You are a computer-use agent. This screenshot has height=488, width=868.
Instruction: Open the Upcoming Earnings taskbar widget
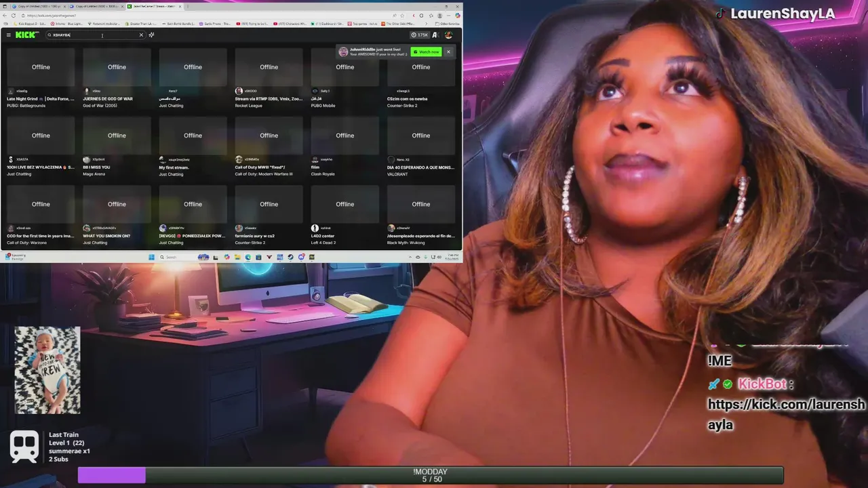click(15, 257)
